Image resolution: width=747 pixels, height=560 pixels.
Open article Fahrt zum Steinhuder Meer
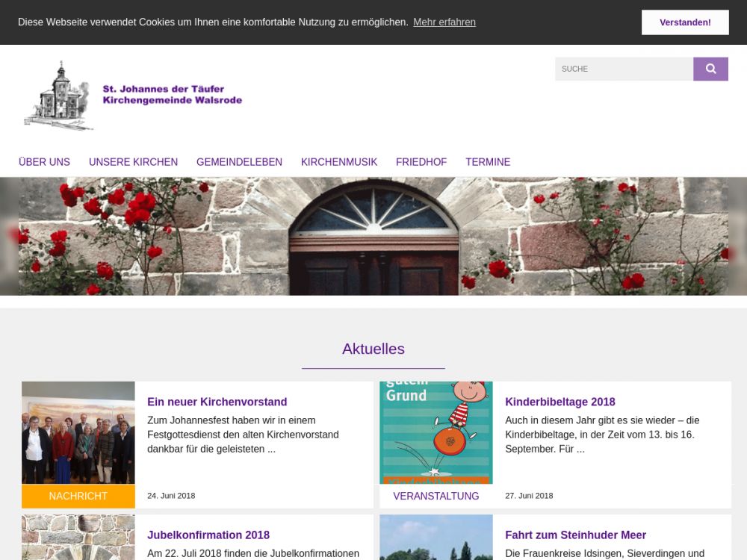pyautogui.click(x=575, y=535)
